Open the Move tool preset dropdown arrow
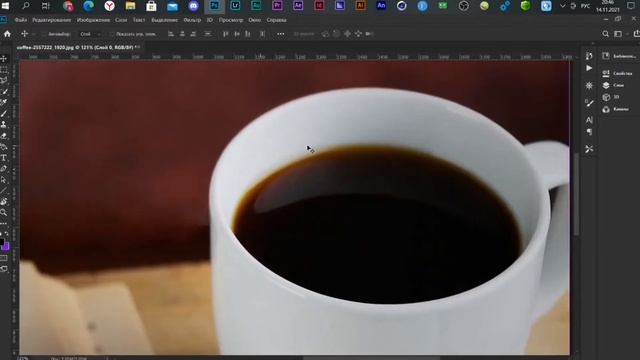The width and height of the screenshot is (640, 360). click(x=33, y=34)
